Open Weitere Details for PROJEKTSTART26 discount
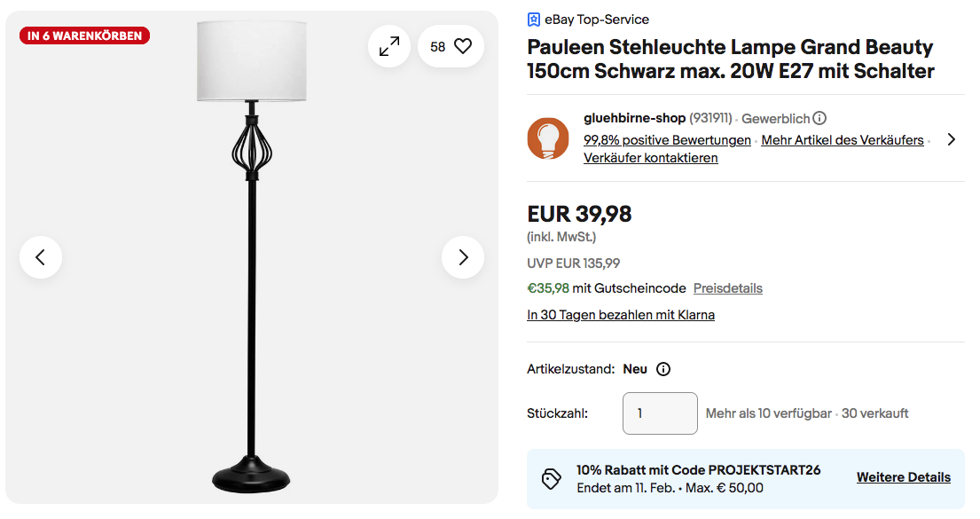The height and width of the screenshot is (519, 980). click(903, 477)
